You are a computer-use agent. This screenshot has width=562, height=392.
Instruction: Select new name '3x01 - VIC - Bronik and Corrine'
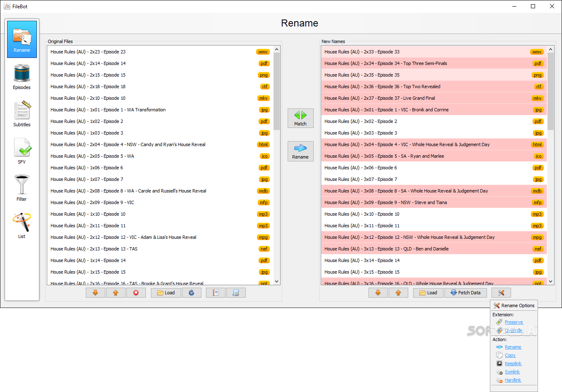coord(434,110)
